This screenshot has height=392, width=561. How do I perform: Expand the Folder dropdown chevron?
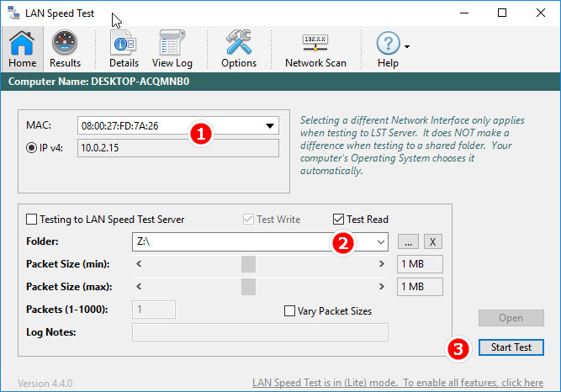[x=381, y=242]
